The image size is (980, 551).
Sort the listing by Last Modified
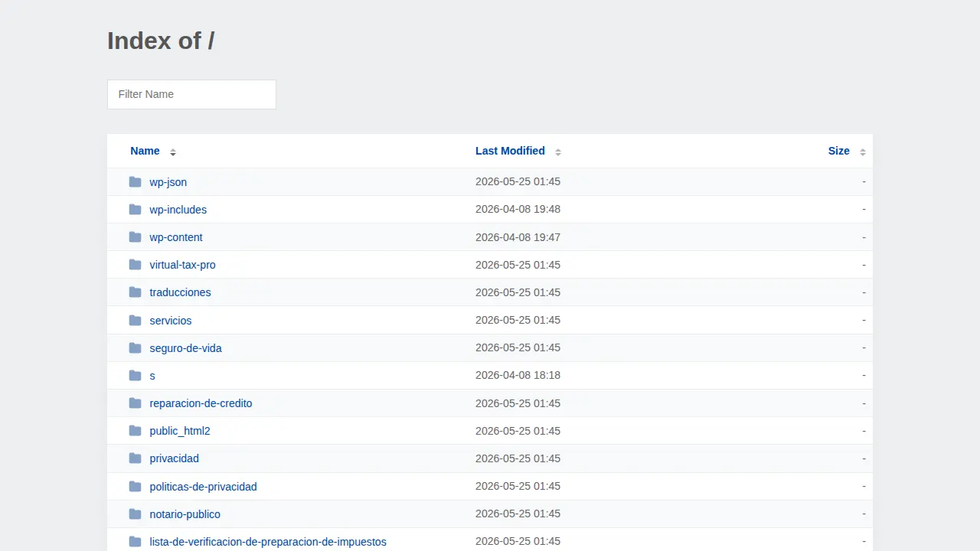pos(510,151)
